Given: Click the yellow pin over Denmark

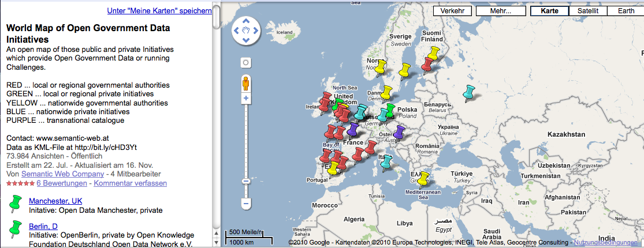Looking at the screenshot, I should [386, 92].
